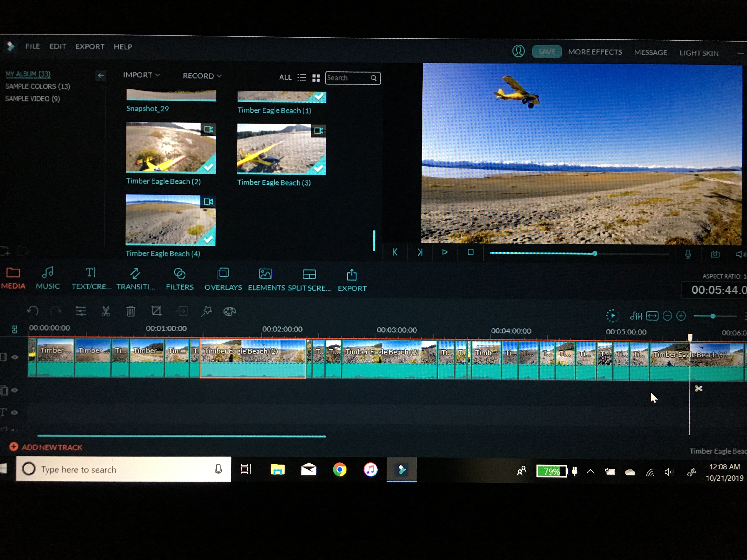Click the scissors Split icon in toolbar
Viewport: 747px width, 560px height.
point(106,311)
